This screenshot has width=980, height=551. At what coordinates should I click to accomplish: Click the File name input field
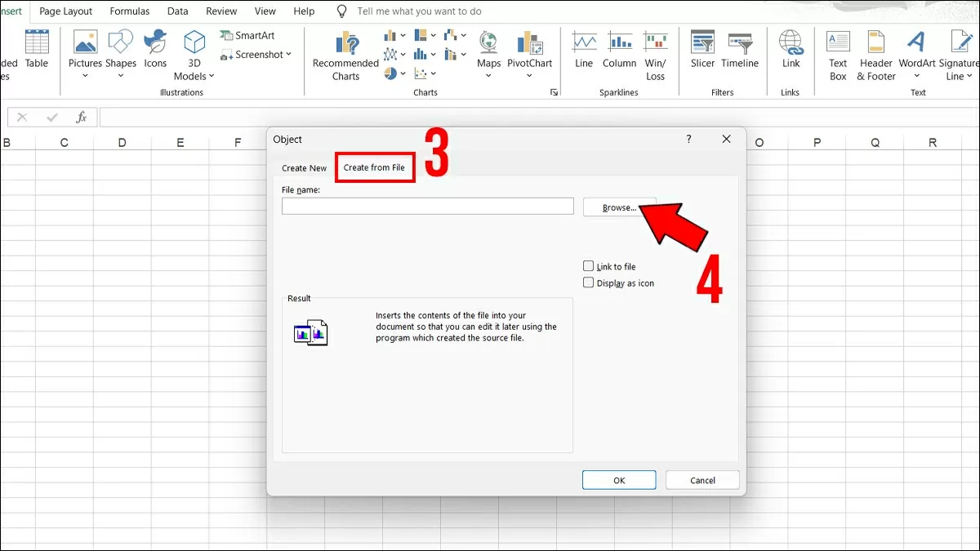click(427, 207)
